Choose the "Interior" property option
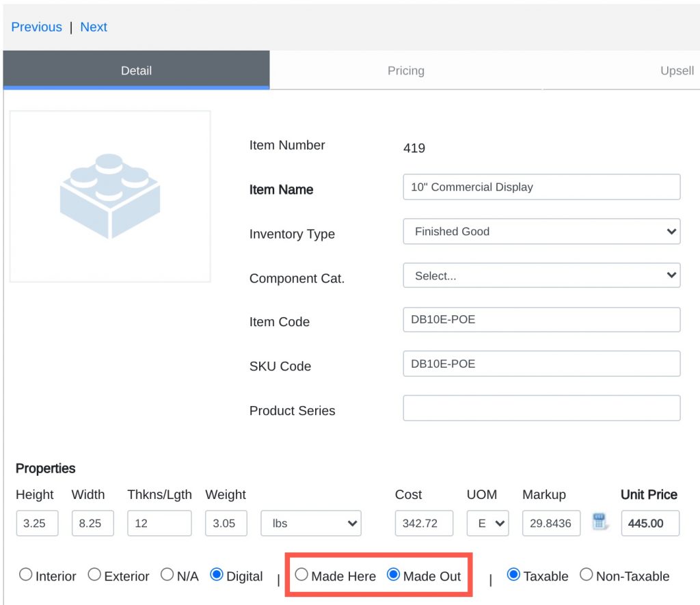This screenshot has width=700, height=605. click(25, 574)
